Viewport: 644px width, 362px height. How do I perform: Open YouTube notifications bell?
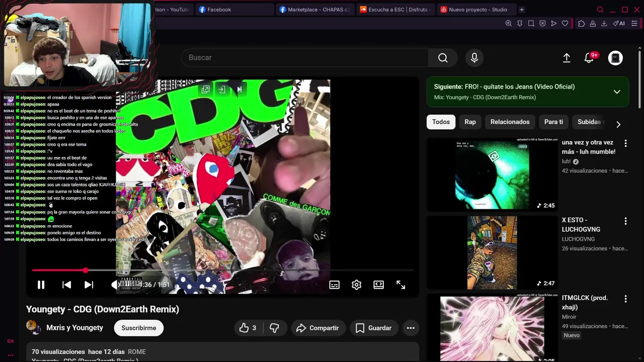tap(589, 58)
